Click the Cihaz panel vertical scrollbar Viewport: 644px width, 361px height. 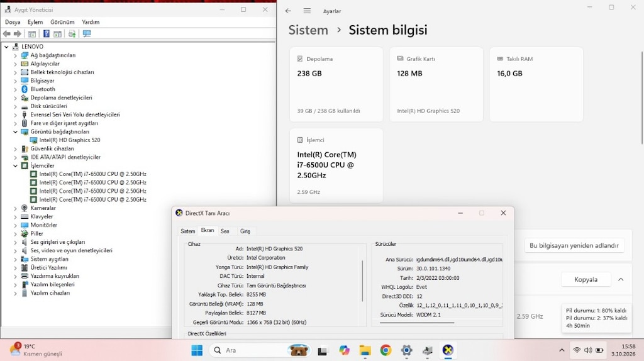(x=362, y=281)
